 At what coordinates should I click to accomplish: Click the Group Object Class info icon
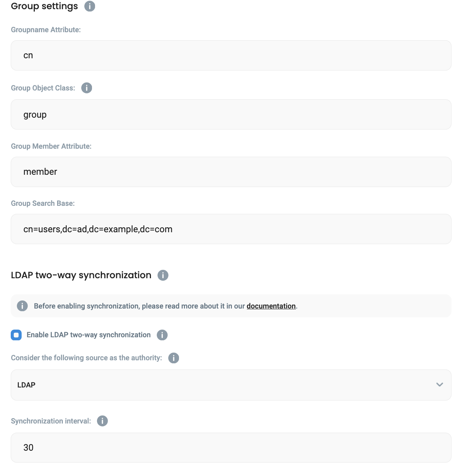pyautogui.click(x=87, y=88)
